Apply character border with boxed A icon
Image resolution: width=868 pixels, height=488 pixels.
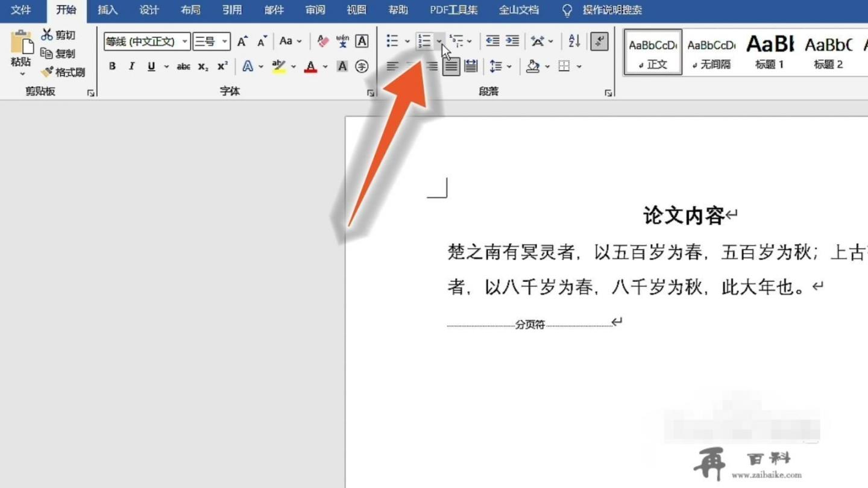pos(362,42)
